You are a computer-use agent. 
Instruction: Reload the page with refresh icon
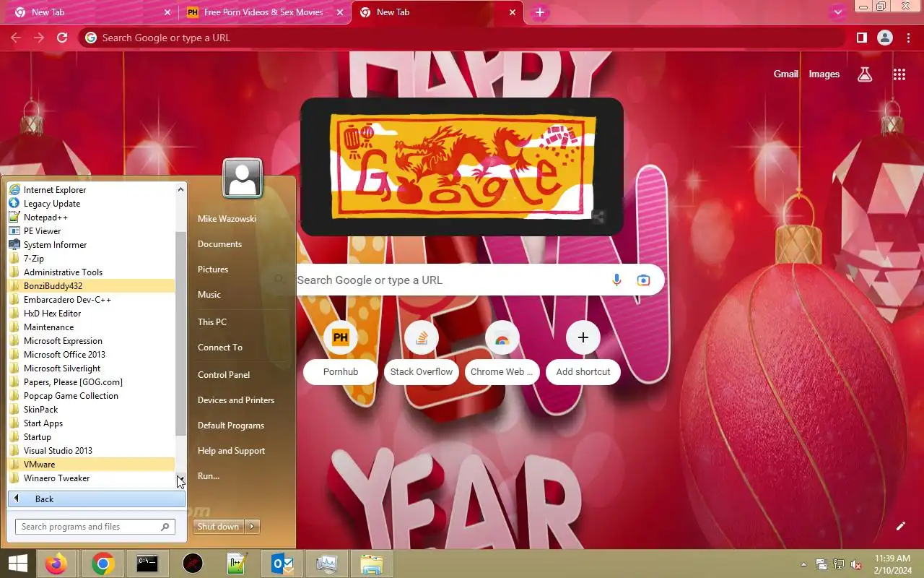tap(62, 38)
